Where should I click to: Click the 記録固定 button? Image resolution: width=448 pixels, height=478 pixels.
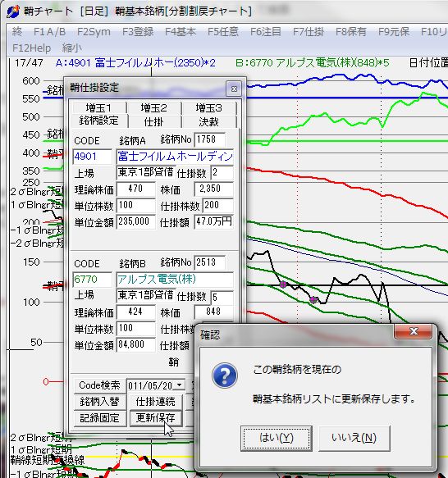click(x=99, y=417)
